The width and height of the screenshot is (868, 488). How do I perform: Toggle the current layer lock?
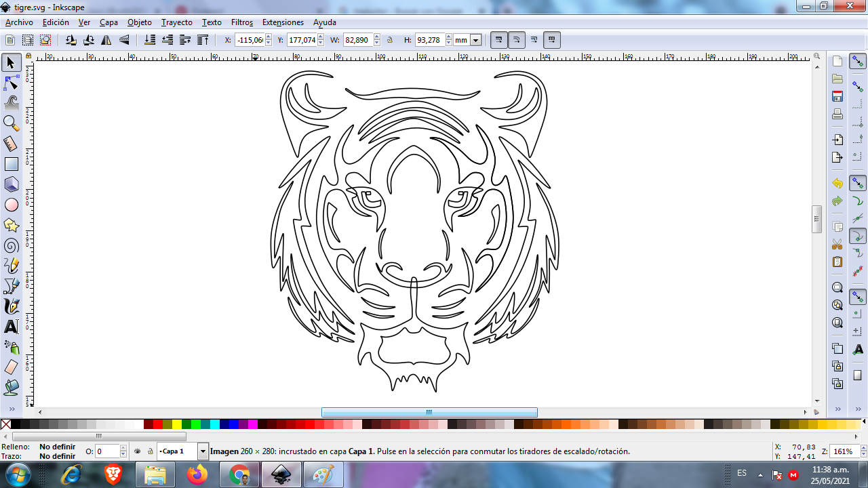(x=150, y=451)
